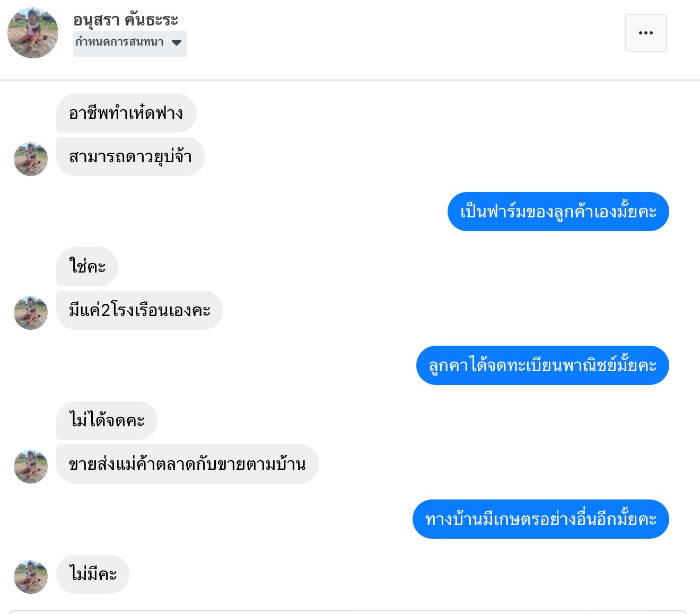Click avatar beside มีแค่2โรงเรือนเองคะ message
This screenshot has width=700, height=614.
click(x=31, y=313)
